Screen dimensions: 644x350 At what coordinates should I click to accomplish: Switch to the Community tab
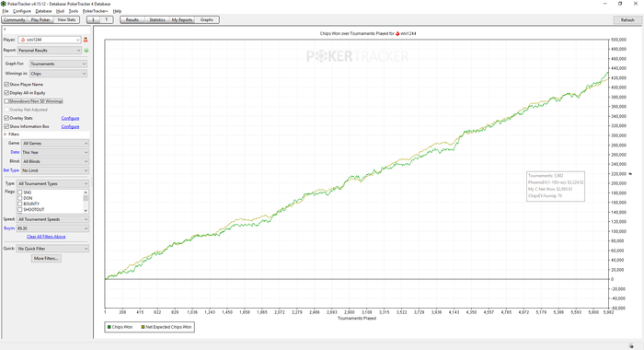(15, 19)
